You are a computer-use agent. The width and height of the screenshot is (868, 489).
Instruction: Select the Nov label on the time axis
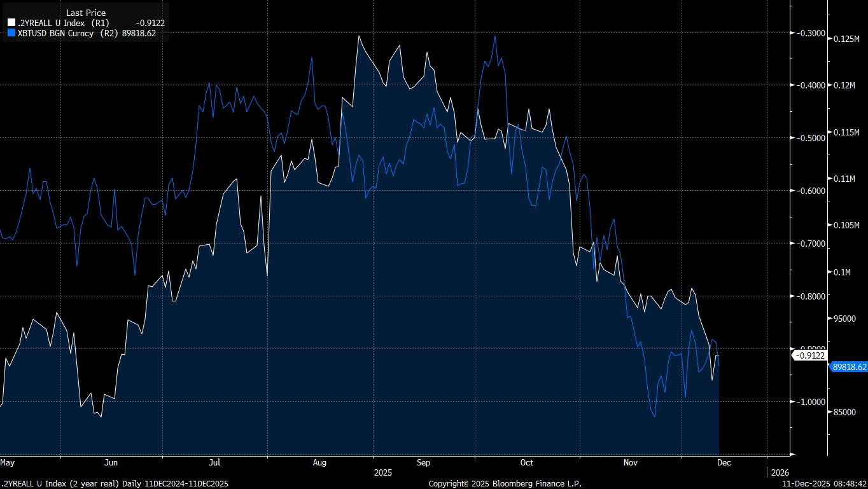pyautogui.click(x=631, y=463)
